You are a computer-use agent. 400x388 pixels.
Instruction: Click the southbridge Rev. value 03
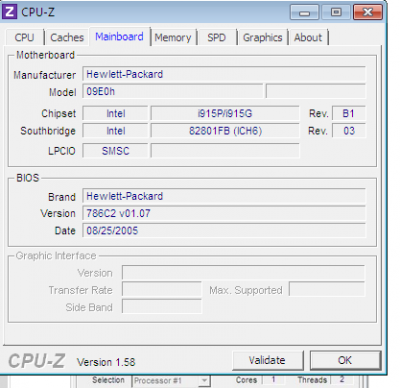coord(349,131)
